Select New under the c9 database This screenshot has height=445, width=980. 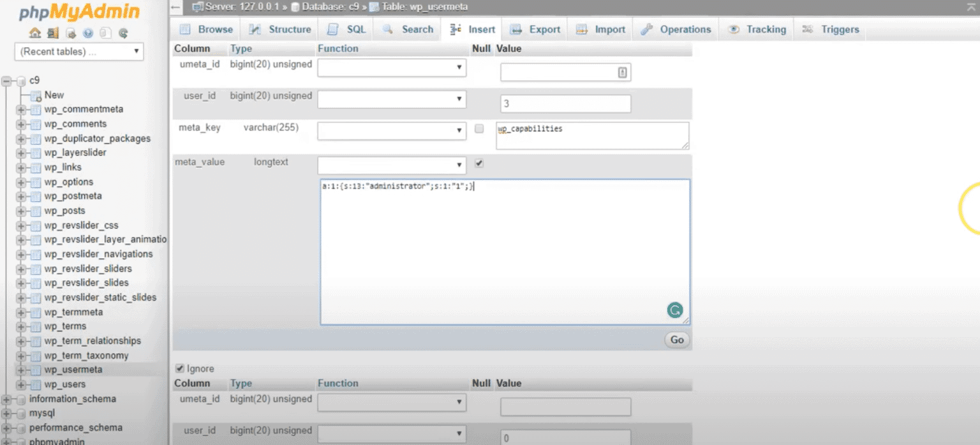click(x=54, y=94)
